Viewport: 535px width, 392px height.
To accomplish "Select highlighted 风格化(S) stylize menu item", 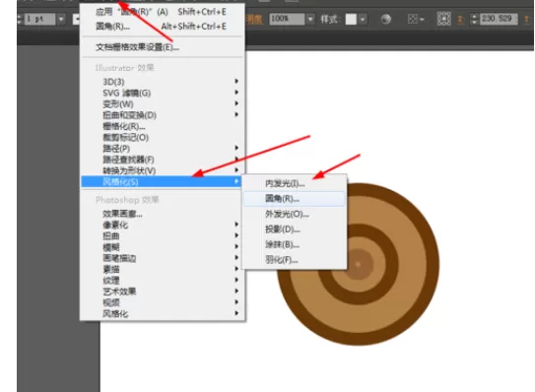I will click(x=162, y=181).
